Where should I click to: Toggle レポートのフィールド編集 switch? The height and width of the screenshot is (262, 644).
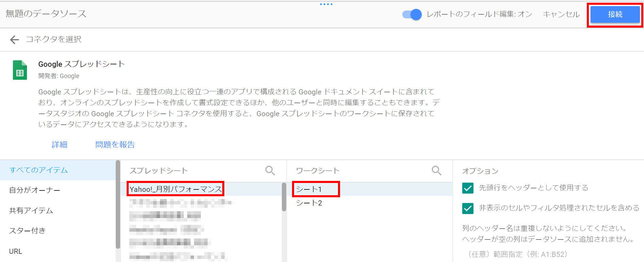click(412, 14)
